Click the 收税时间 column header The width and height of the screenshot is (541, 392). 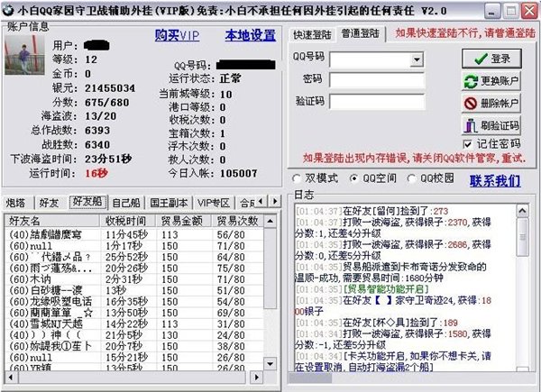(127, 221)
